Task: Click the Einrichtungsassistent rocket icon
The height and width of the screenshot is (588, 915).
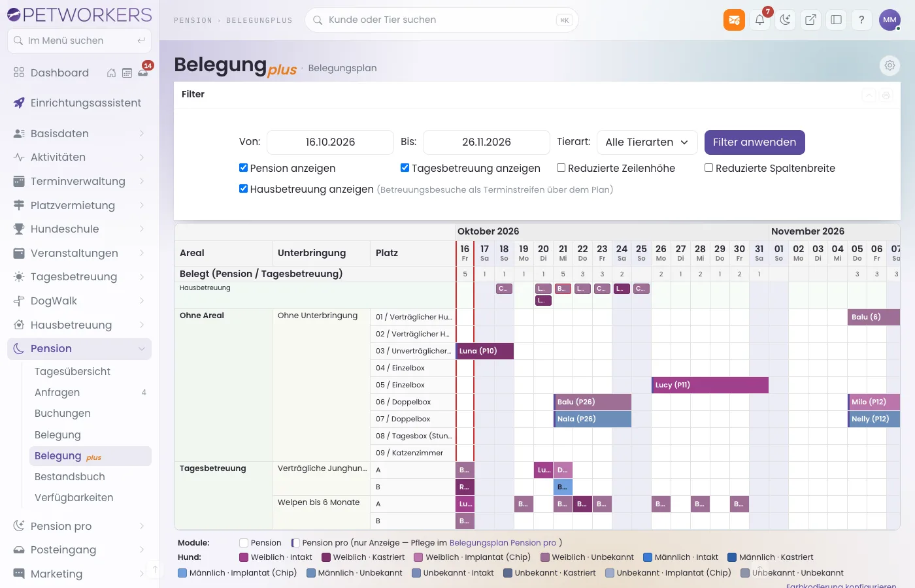Action: point(19,103)
